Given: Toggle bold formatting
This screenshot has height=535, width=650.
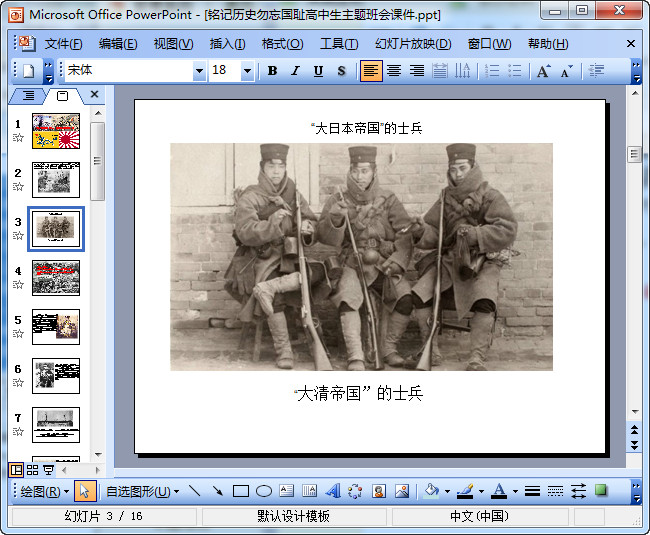Looking at the screenshot, I should tap(272, 71).
